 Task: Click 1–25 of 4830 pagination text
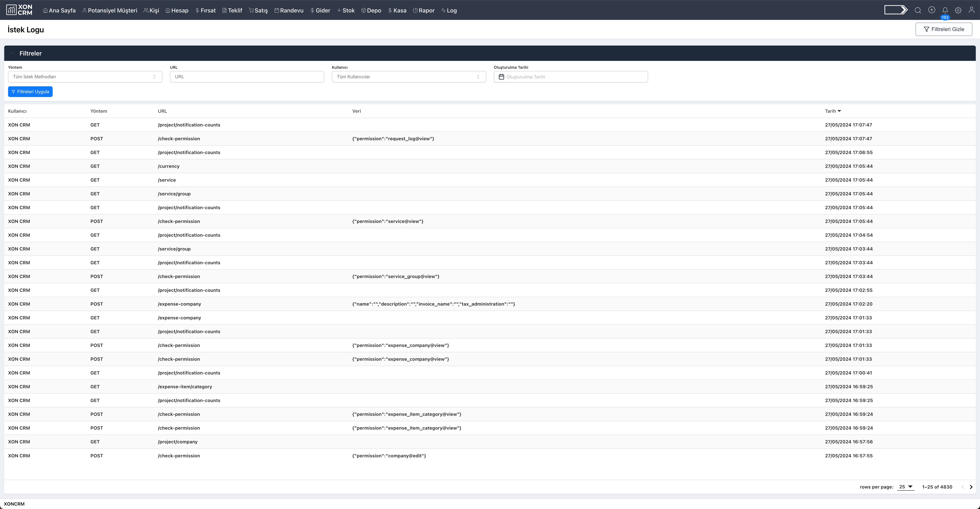click(937, 487)
